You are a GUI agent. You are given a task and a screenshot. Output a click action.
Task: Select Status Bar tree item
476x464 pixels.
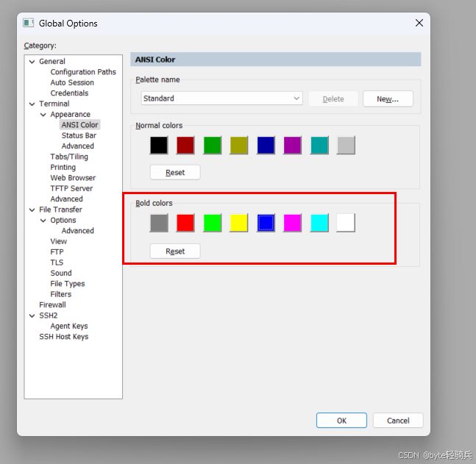point(79,135)
